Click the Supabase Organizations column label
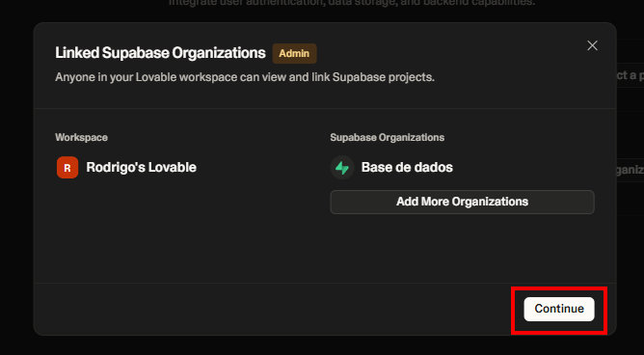This screenshot has width=644, height=355. [x=387, y=138]
